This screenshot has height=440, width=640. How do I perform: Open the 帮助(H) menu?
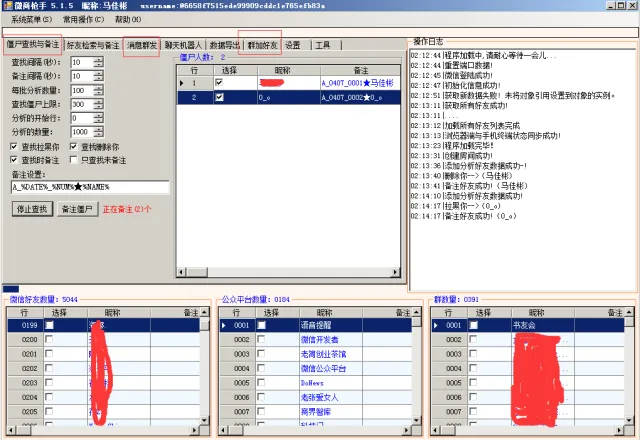128,19
